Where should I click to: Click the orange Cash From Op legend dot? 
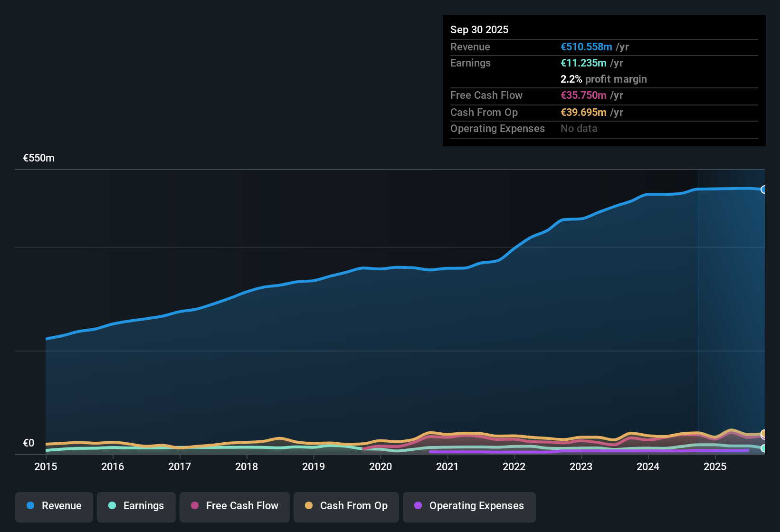click(309, 506)
